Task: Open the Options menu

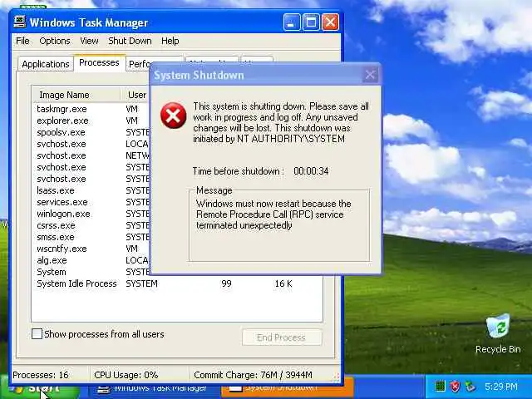Action: point(55,41)
